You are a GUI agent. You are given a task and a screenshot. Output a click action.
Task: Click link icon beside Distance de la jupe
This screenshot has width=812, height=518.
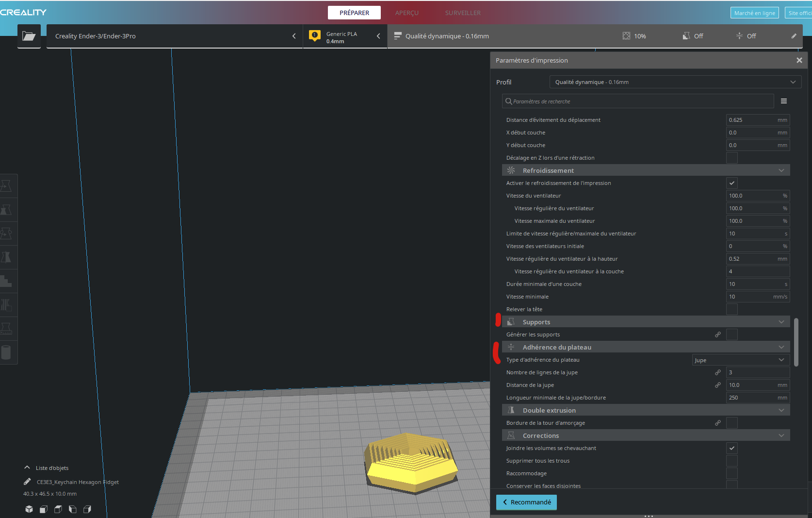pos(718,385)
